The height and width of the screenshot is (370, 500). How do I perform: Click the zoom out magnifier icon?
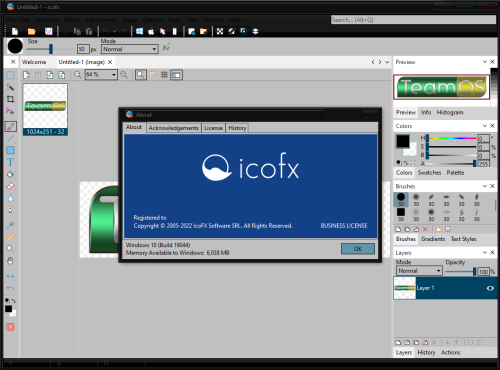(x=78, y=75)
